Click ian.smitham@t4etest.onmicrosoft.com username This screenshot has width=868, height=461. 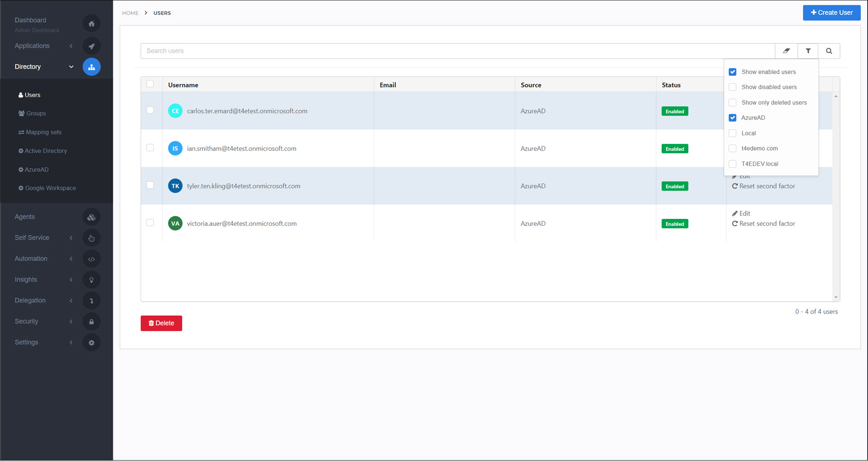point(241,148)
